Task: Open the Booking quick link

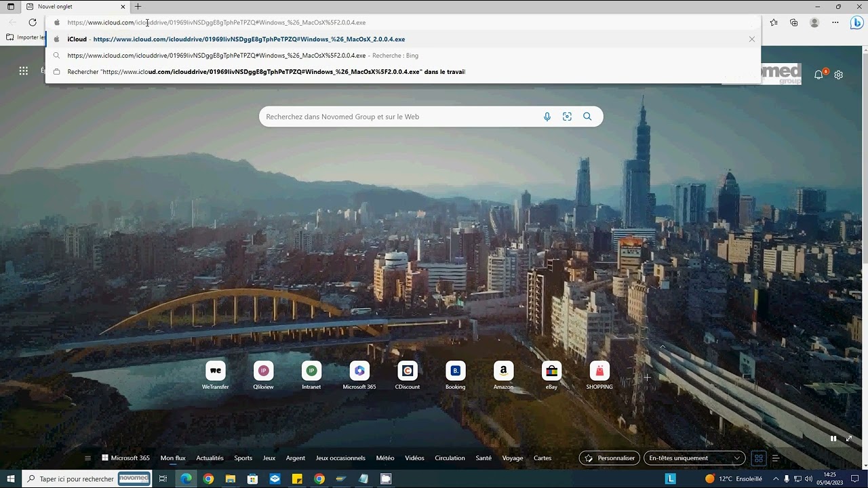Action: pos(456,375)
